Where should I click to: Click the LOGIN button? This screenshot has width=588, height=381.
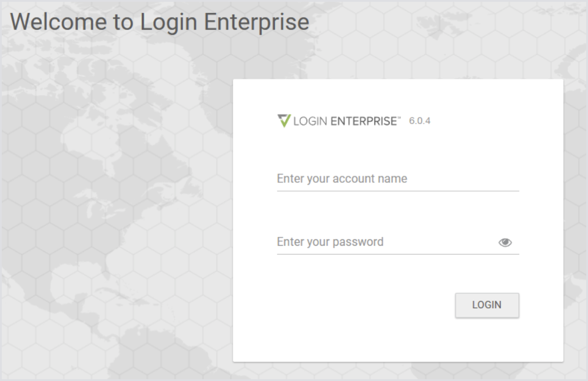coord(487,305)
